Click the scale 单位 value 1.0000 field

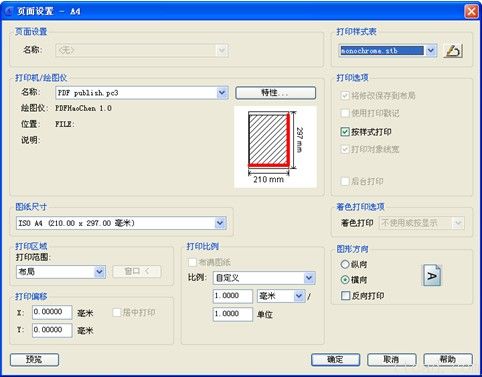click(x=233, y=314)
